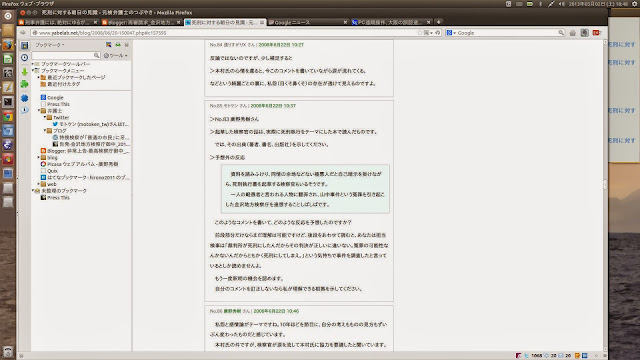Open the sidebar History clock icon
640x360 pixels.
tap(24, 58)
